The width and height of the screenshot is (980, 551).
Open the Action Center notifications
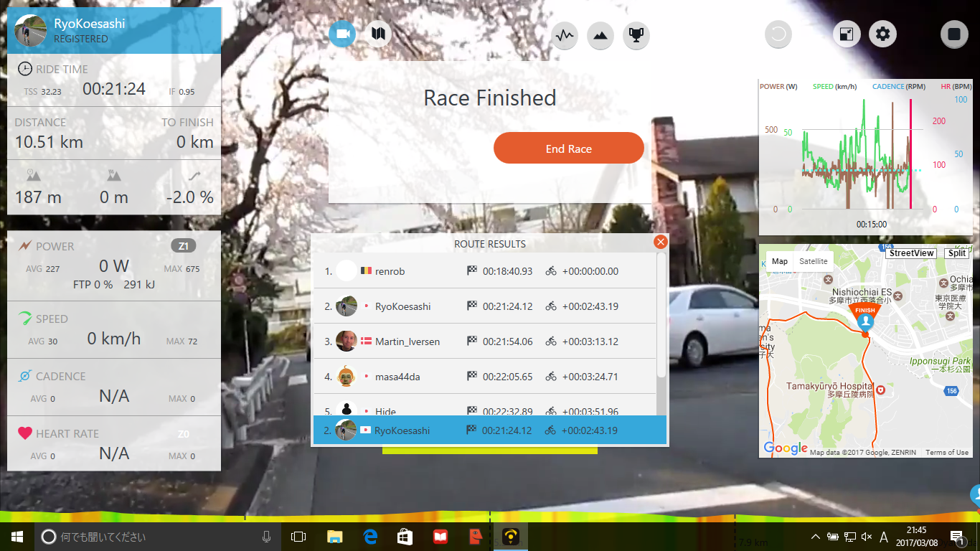click(x=957, y=537)
